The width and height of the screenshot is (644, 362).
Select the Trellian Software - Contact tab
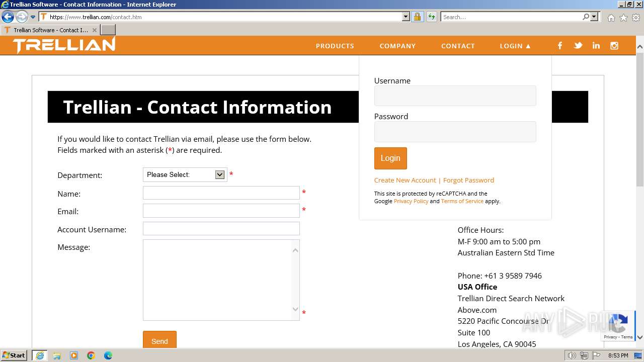50,30
